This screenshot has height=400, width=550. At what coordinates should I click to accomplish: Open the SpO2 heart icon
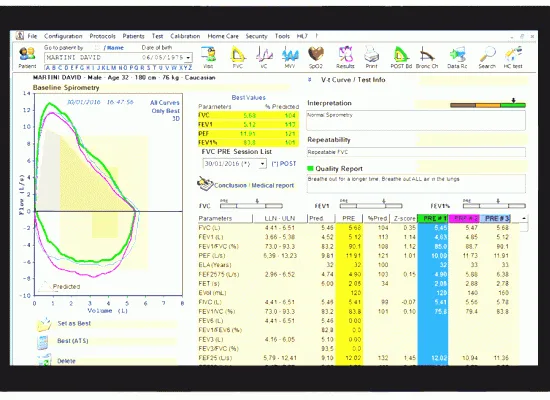click(x=316, y=57)
